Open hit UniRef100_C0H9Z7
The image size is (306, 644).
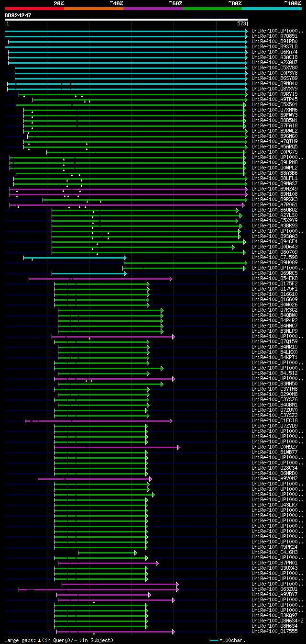click(274, 447)
